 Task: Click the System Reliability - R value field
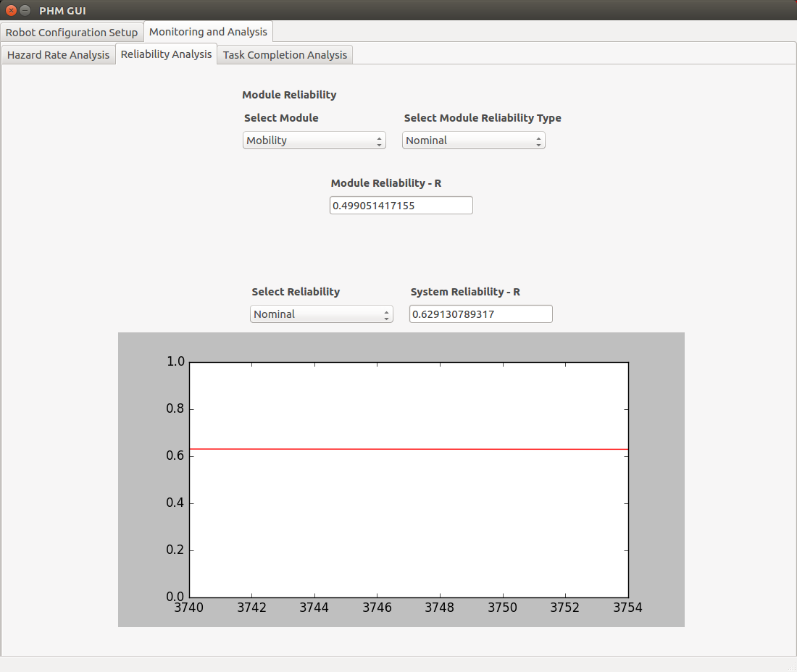click(481, 314)
